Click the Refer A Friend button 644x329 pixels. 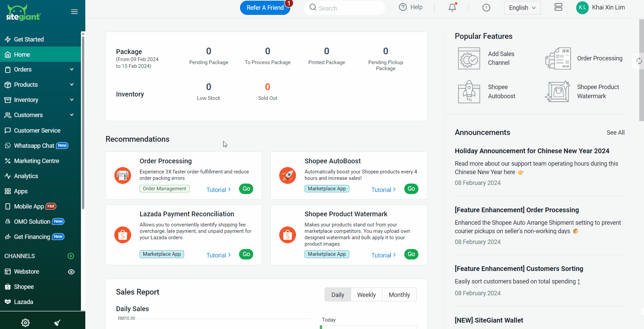pos(265,8)
